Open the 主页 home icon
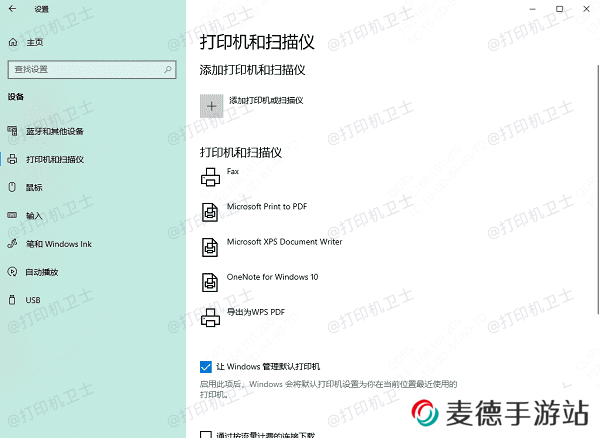The image size is (600, 438). [x=13, y=42]
